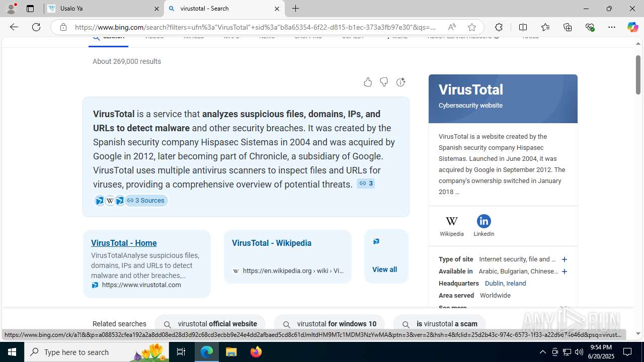Open the Windows Start menu
This screenshot has width=644, height=362.
[x=12, y=352]
